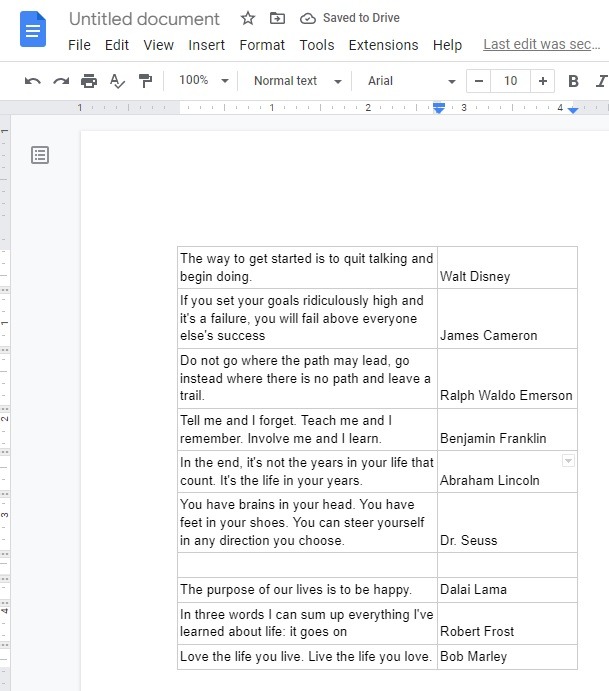
Task: Open the Tools menu
Action: 317,45
